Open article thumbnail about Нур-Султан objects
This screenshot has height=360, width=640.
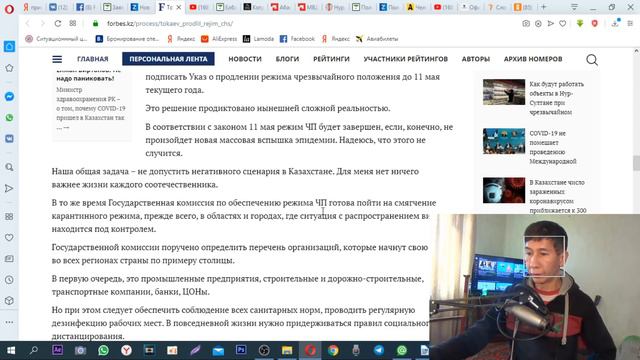[x=504, y=92]
